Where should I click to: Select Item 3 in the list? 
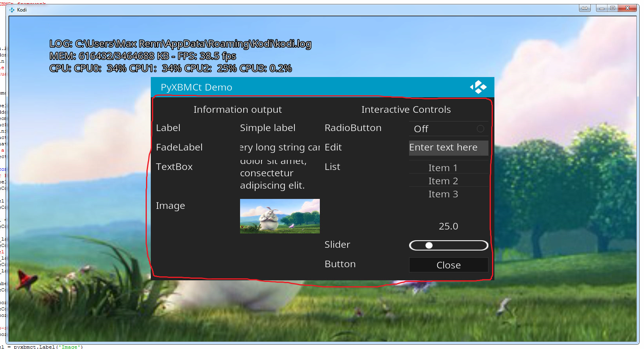pos(448,194)
